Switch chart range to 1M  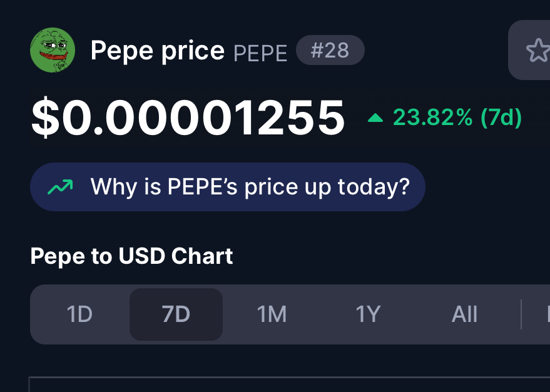[272, 314]
